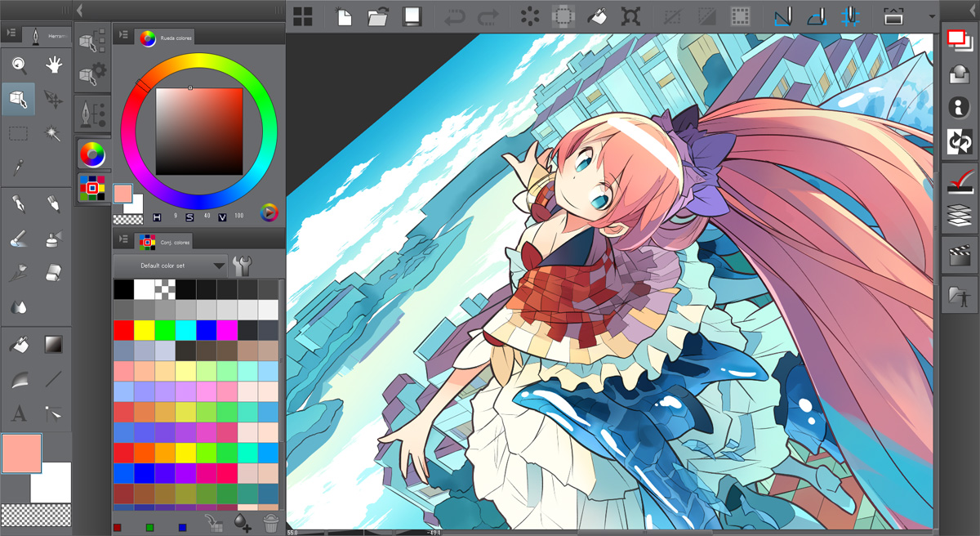980x536 pixels.
Task: Toggle the H hue value mode
Action: pyautogui.click(x=156, y=217)
